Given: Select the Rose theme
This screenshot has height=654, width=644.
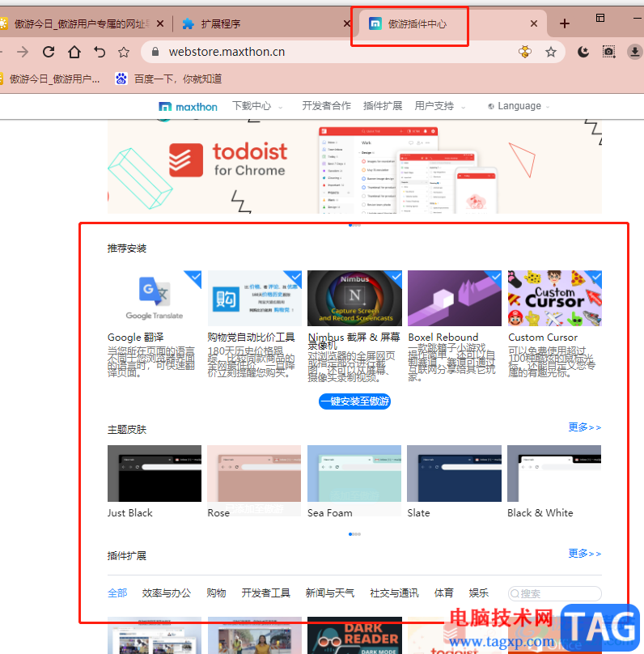Looking at the screenshot, I should pos(254,474).
